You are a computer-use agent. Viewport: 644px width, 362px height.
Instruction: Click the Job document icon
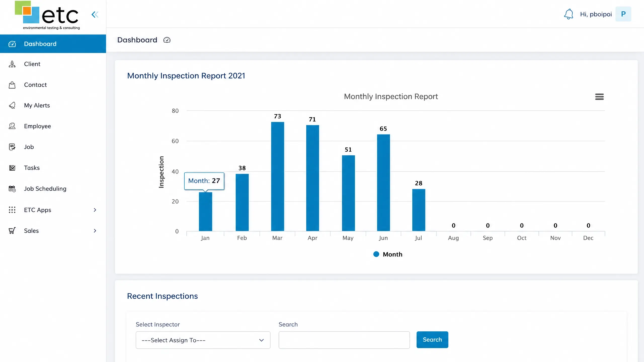coord(12,147)
